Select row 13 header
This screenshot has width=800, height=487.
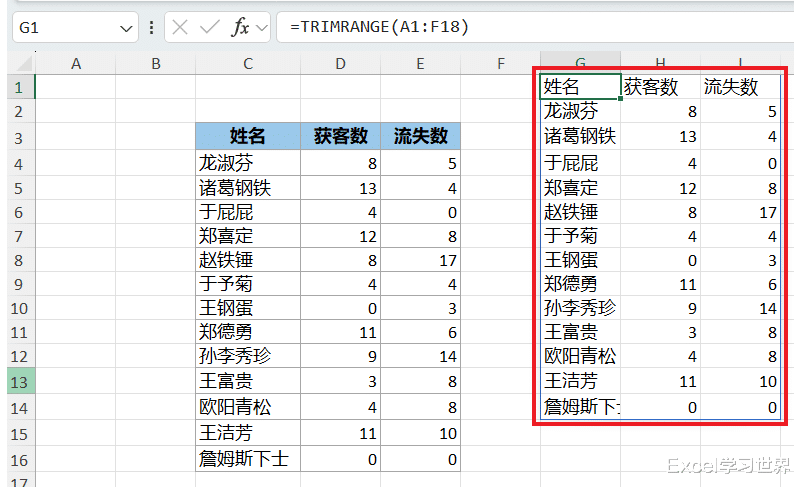click(19, 381)
